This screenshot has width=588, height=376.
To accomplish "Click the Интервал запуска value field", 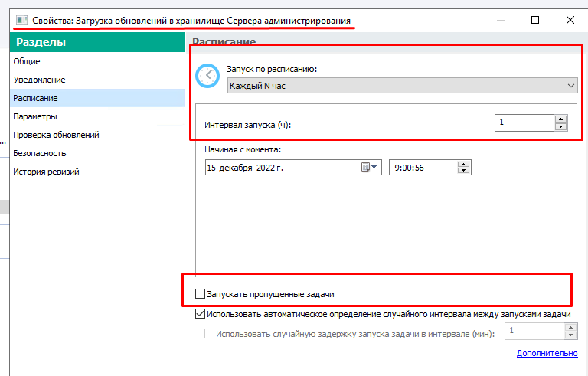I will pos(524,123).
